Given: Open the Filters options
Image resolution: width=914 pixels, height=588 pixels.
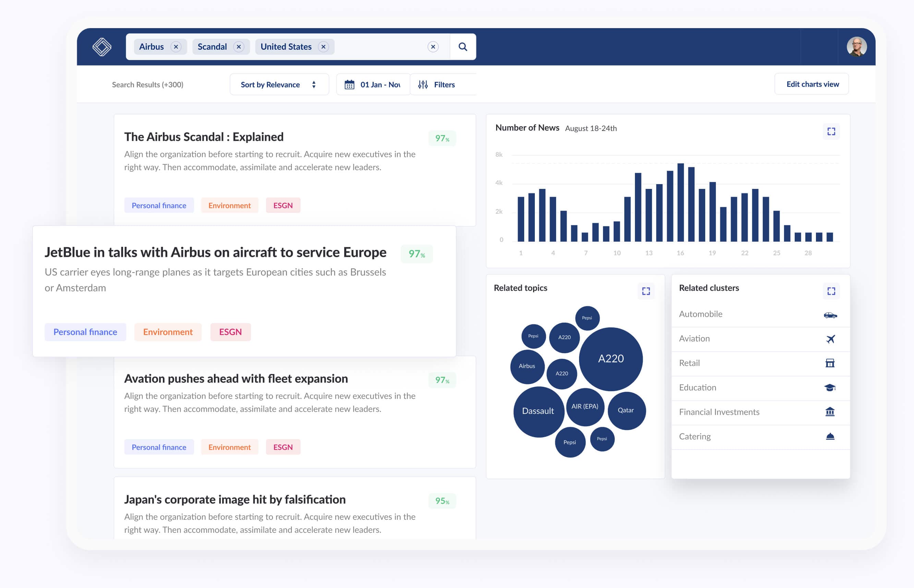Looking at the screenshot, I should 437,84.
